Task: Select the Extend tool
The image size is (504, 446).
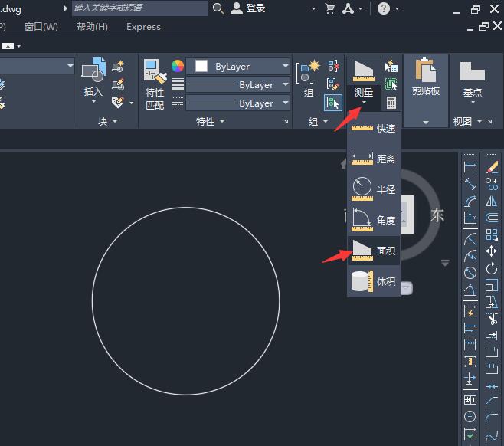Action: 492,336
